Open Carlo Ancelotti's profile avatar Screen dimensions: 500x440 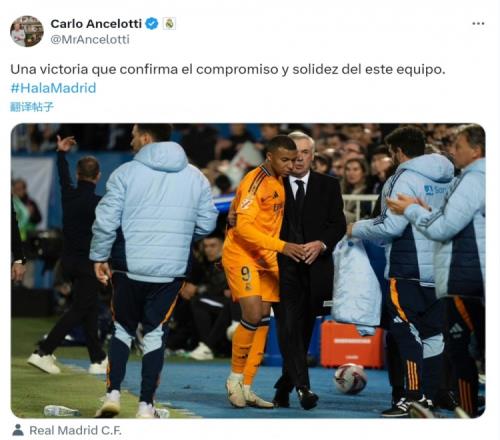coord(27,31)
